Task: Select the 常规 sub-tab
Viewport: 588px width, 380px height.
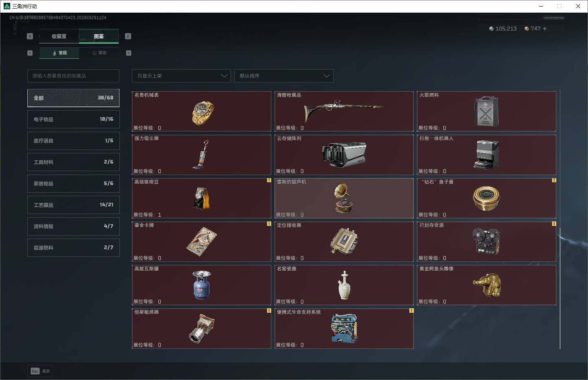Action: click(x=60, y=53)
